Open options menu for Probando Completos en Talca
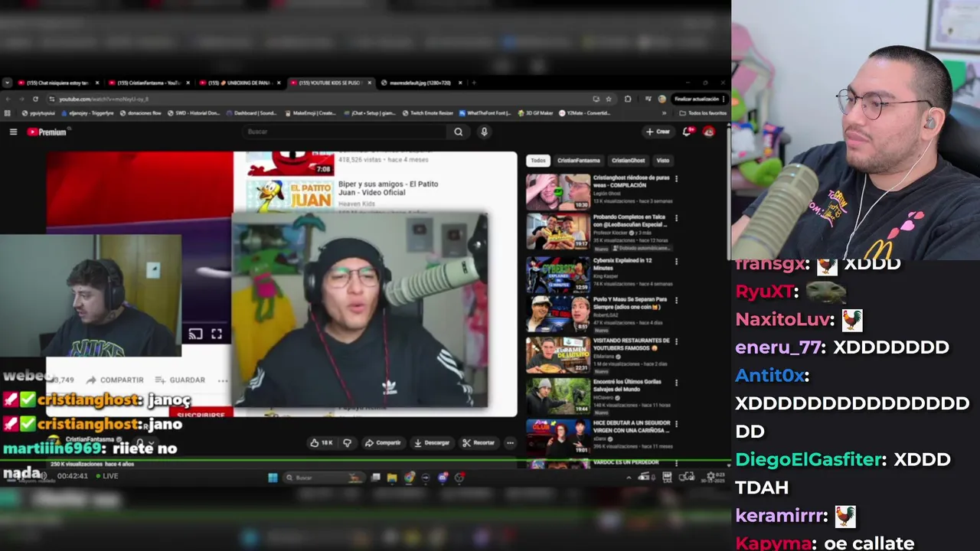The height and width of the screenshot is (551, 980). [676, 219]
